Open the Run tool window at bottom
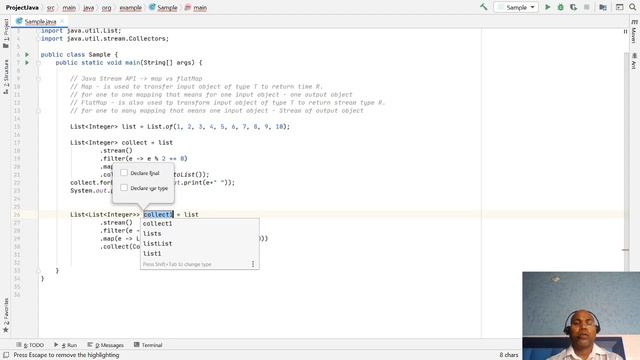This screenshot has width=640, height=360. (65, 345)
